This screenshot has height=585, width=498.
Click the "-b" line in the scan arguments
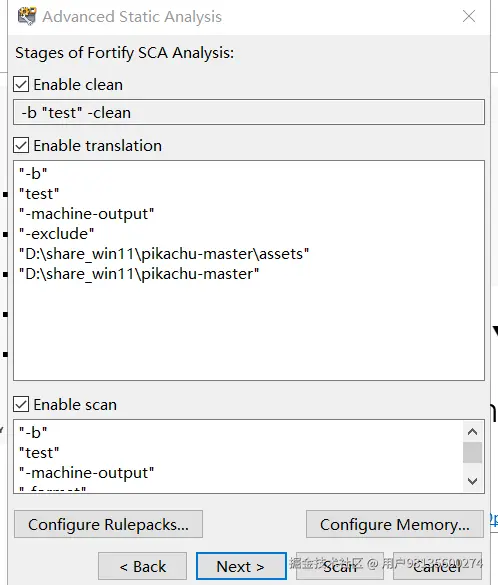pyautogui.click(x=33, y=432)
